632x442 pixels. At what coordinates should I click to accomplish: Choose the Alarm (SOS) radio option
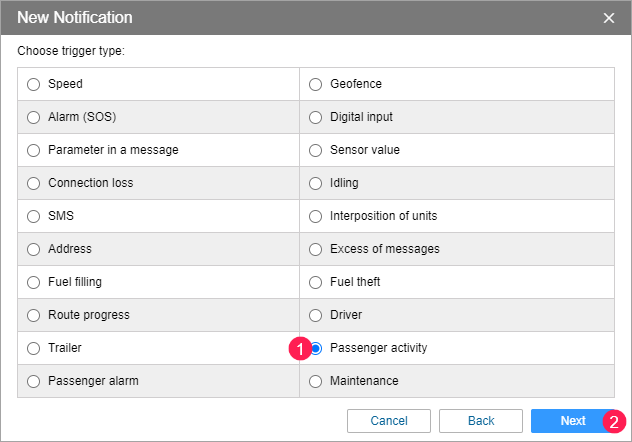pos(34,117)
